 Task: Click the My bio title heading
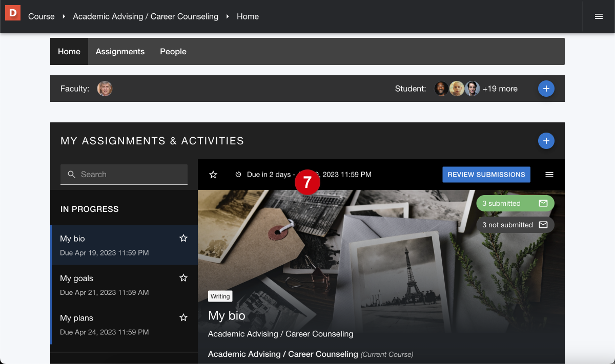tap(227, 315)
